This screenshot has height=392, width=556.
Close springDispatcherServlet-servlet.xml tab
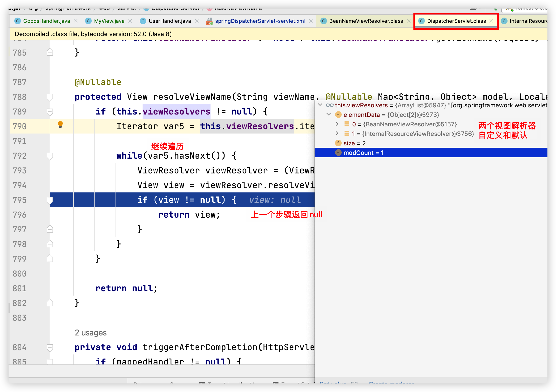(x=311, y=21)
